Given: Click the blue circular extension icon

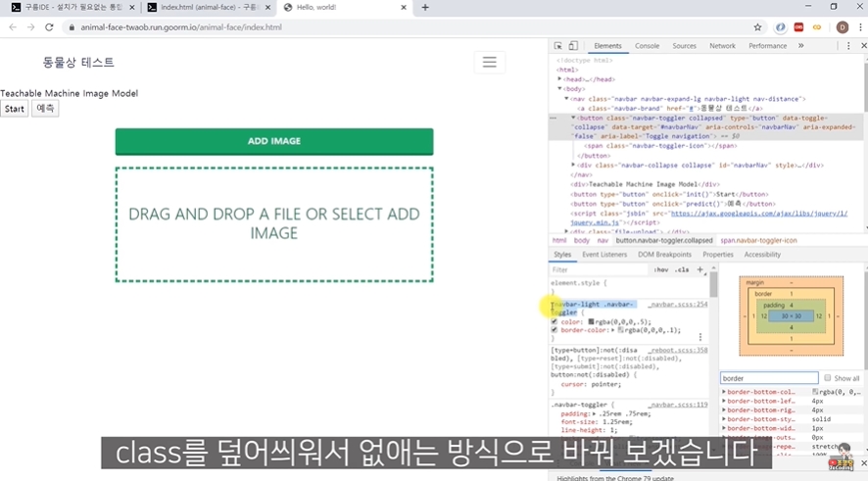Looking at the screenshot, I should [780, 27].
